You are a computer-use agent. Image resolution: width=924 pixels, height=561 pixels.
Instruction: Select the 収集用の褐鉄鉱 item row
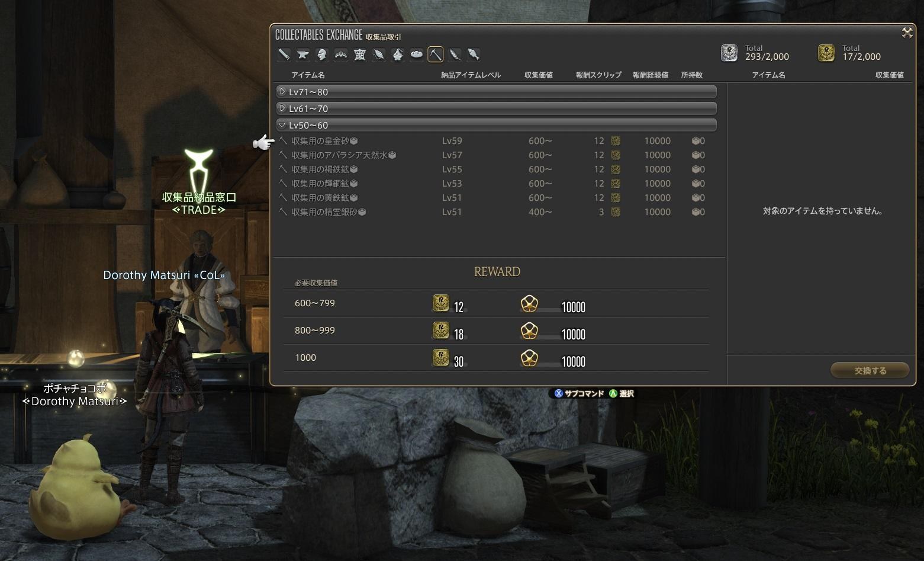point(497,169)
